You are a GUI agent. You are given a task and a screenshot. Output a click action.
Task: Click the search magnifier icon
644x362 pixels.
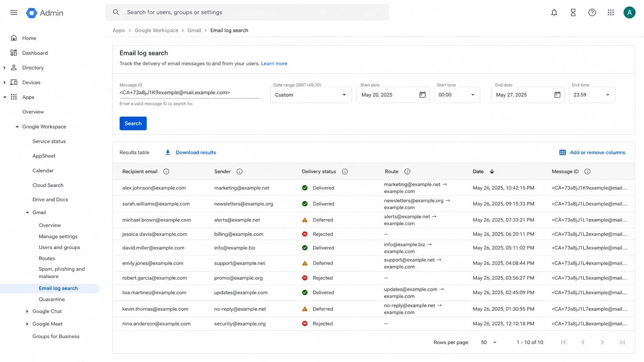click(x=116, y=12)
